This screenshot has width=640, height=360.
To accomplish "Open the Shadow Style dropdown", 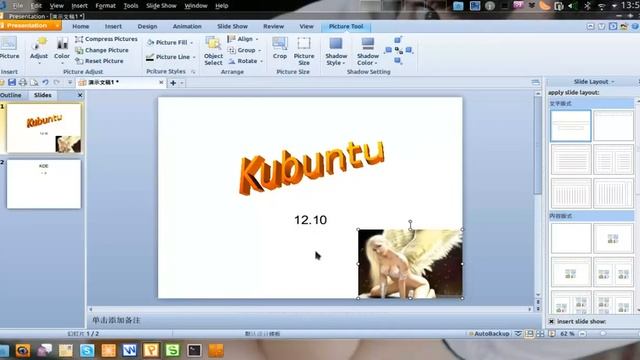I will click(x=336, y=51).
